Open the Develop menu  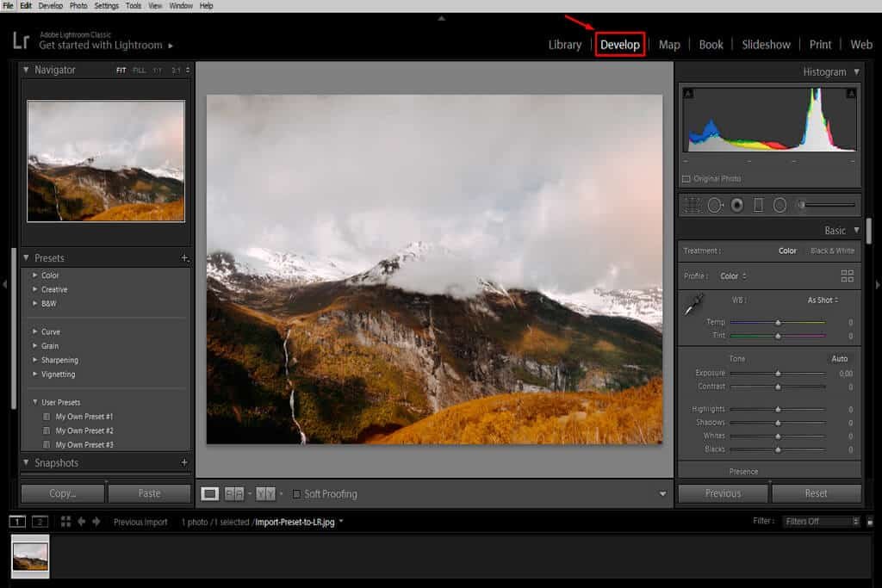pos(50,6)
